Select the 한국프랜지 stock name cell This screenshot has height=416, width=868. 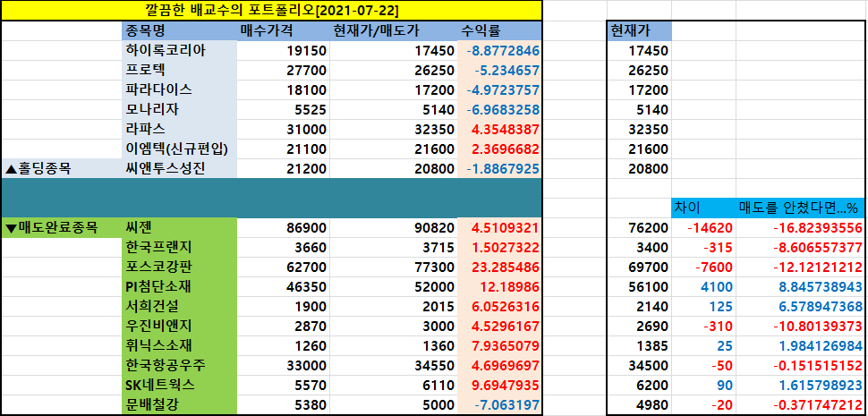point(179,247)
